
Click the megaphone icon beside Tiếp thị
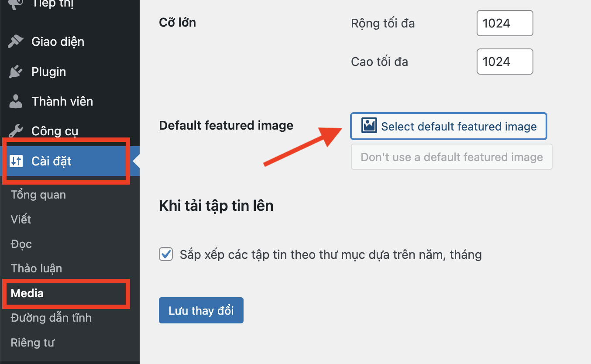[16, 4]
